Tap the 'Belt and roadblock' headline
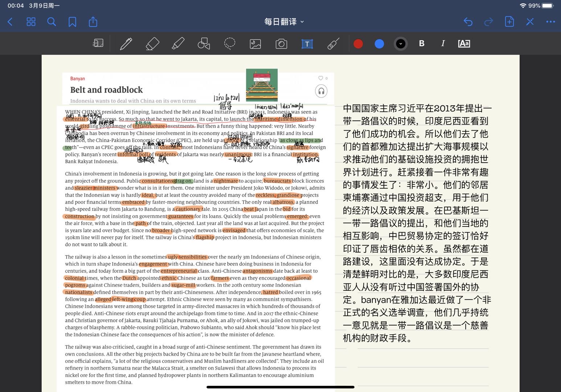Screen dimensions: 561x392 point(106,90)
